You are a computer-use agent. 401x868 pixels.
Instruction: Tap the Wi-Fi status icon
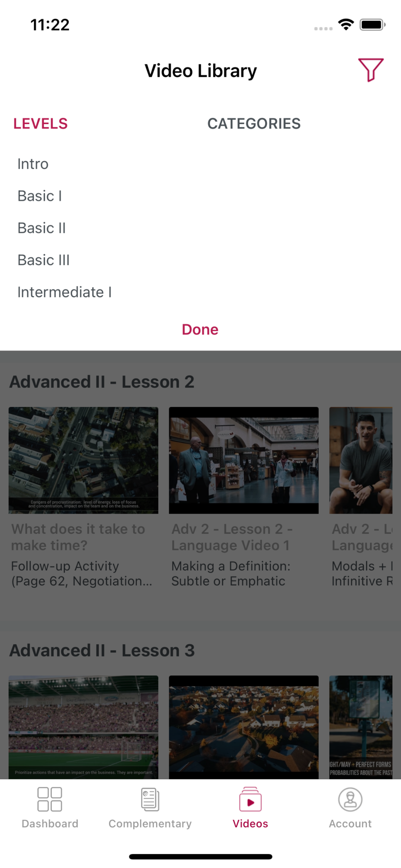tap(346, 24)
